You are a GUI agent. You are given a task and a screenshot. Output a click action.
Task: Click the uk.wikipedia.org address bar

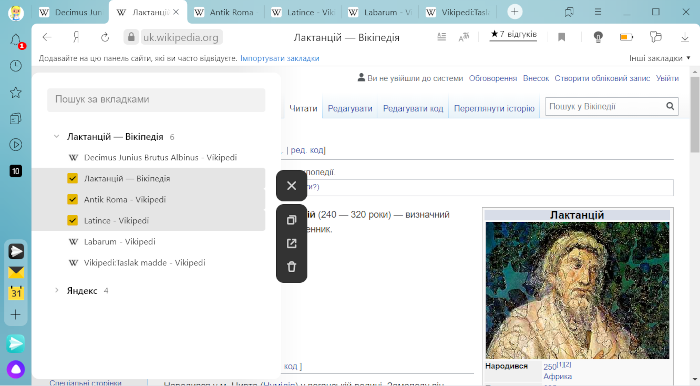pos(181,37)
